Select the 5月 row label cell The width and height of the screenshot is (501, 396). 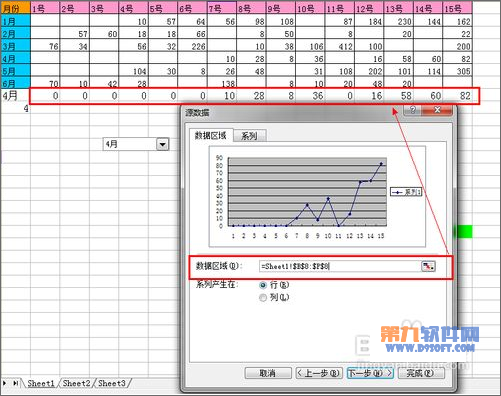[x=15, y=71]
